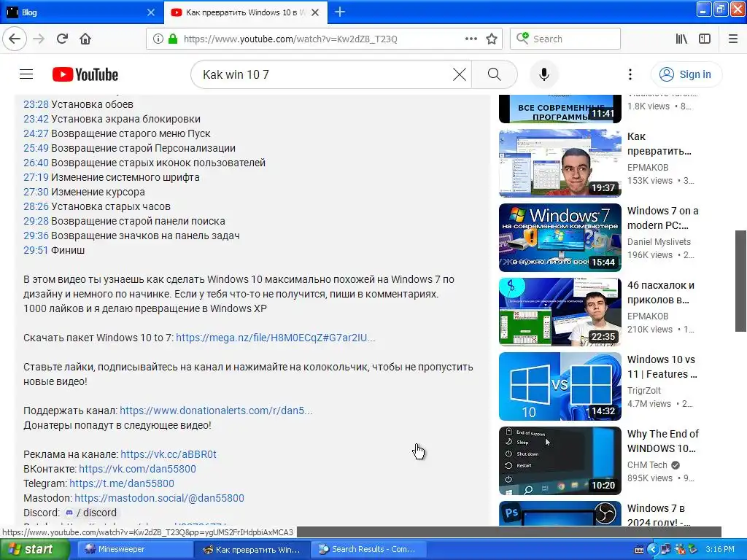Open video title Why The End of WINDOWS 10
Viewport: 747px width, 560px height.
click(662, 441)
